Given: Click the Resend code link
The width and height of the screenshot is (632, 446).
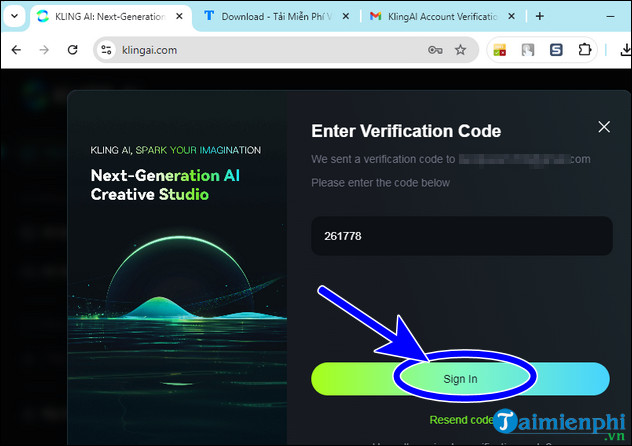Looking at the screenshot, I should pyautogui.click(x=461, y=420).
